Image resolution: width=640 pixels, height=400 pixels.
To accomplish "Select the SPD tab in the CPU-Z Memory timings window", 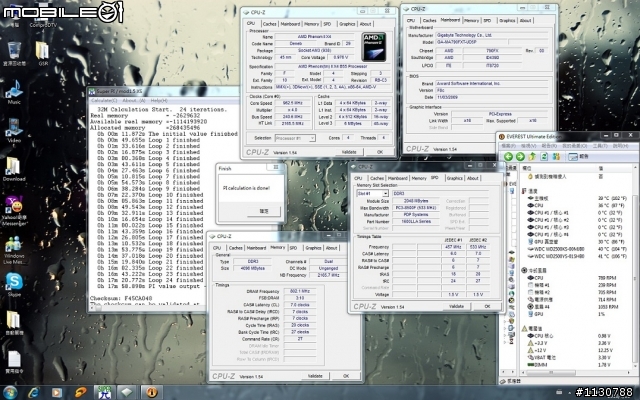I will pos(293,248).
